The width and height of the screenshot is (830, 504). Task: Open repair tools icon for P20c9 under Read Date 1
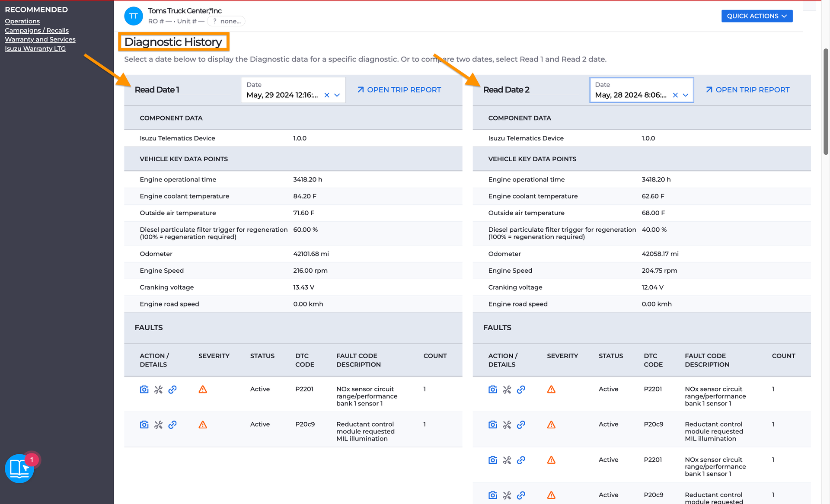click(x=159, y=425)
